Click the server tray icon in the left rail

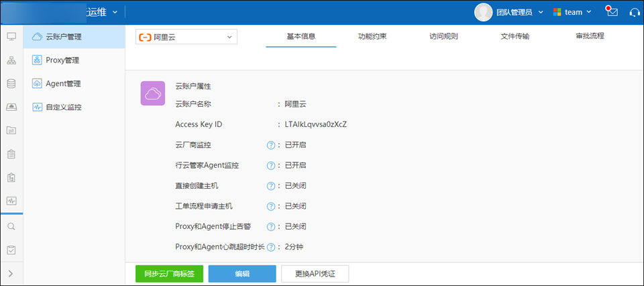11,107
